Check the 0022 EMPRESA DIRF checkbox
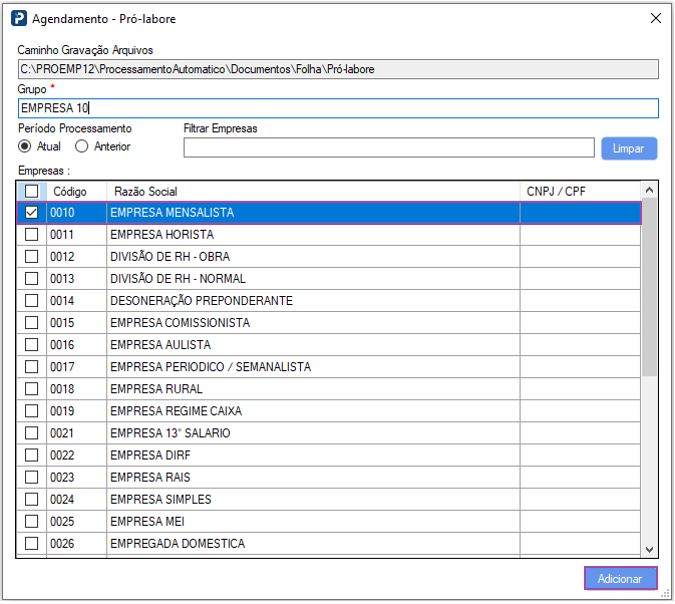The image size is (675, 604). tap(31, 455)
